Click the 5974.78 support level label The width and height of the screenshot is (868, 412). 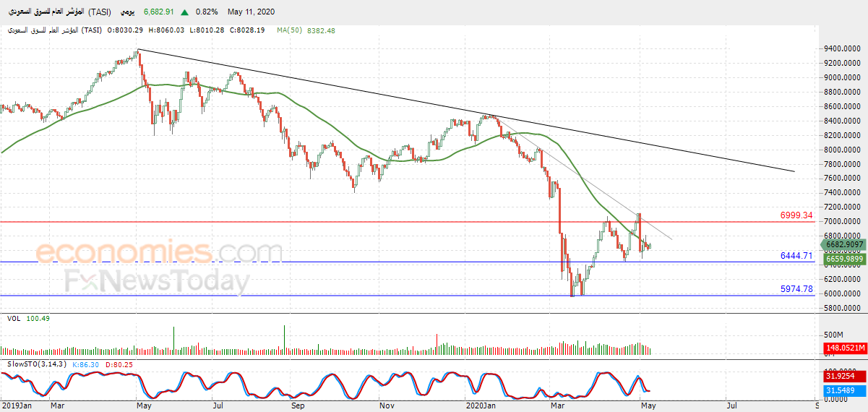click(796, 289)
